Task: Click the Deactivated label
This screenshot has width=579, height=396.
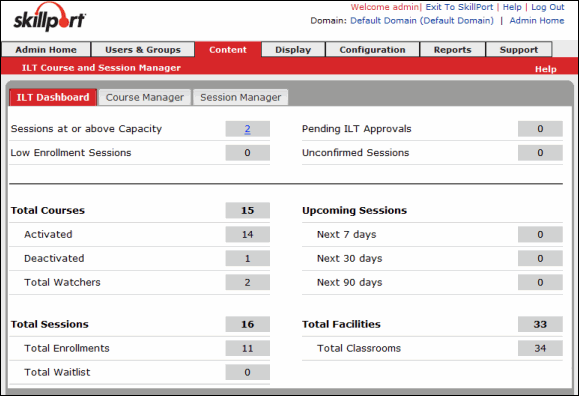Action: [x=54, y=258]
